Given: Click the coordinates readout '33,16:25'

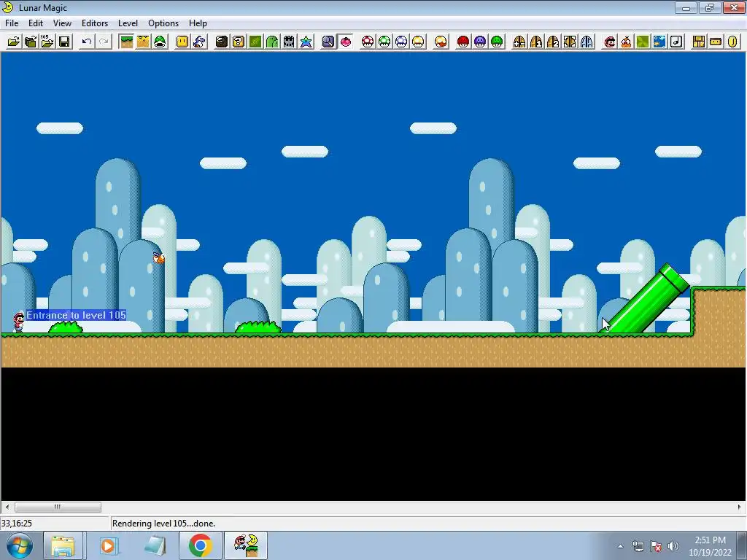Looking at the screenshot, I should tap(17, 524).
